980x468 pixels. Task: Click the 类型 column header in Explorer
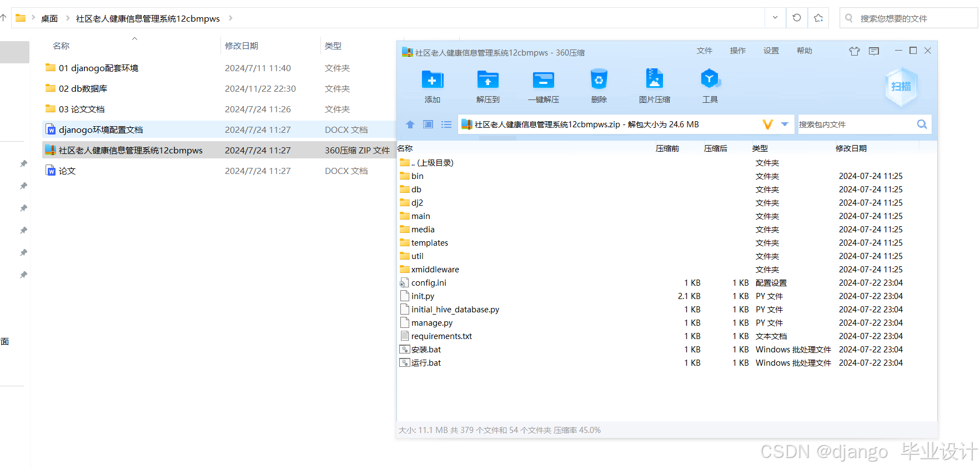click(333, 46)
